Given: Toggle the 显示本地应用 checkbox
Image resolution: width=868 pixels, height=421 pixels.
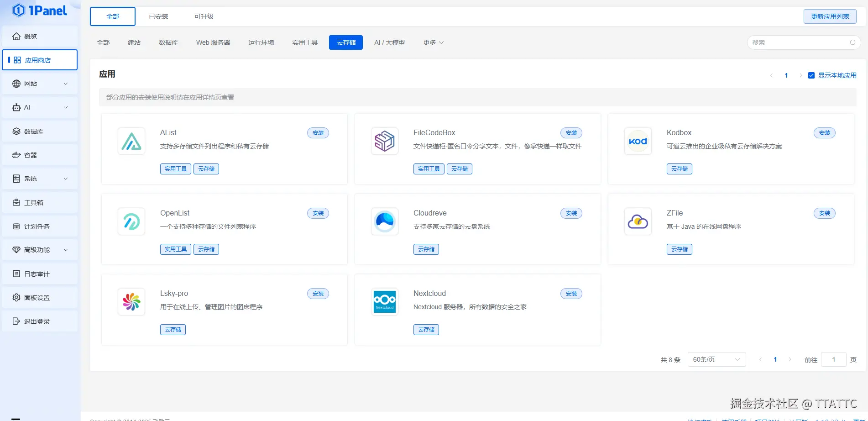Looking at the screenshot, I should [811, 75].
